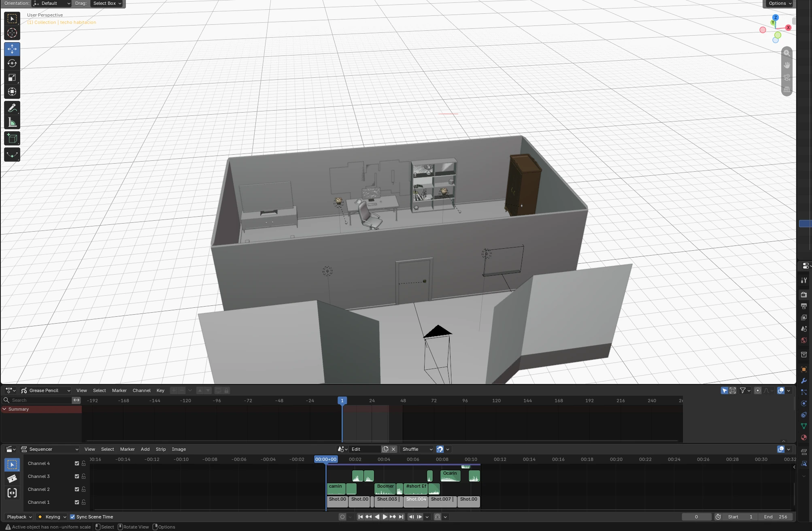Viewport: 812px width, 531px height.
Task: Uncheck Channel 3 mute checkbox
Action: click(77, 476)
